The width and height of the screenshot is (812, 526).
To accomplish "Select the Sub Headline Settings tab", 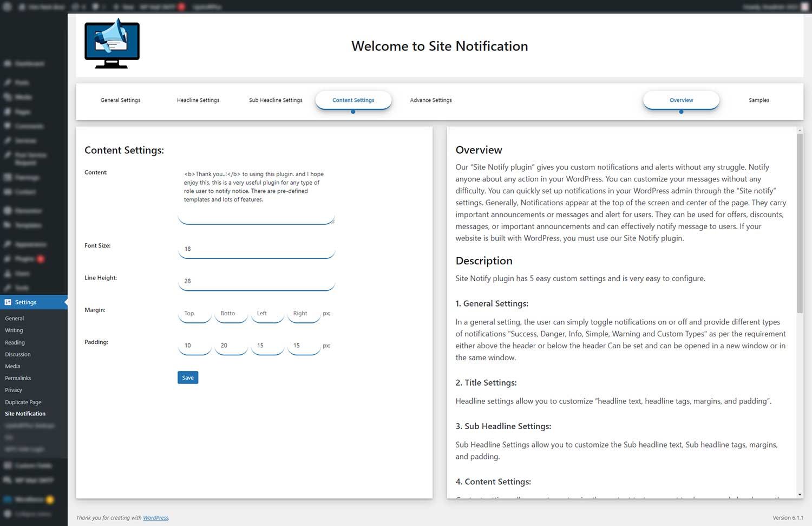I will (276, 100).
